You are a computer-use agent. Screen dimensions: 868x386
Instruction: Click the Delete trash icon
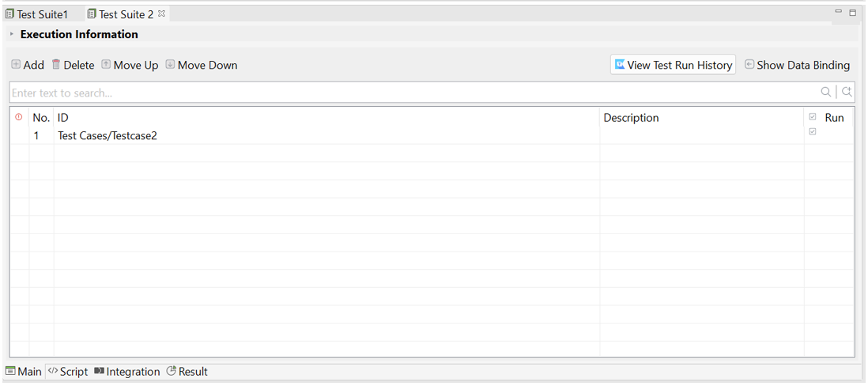pos(56,65)
